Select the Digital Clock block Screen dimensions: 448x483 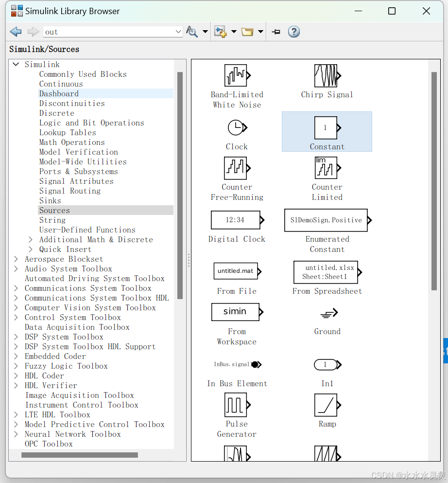(237, 220)
